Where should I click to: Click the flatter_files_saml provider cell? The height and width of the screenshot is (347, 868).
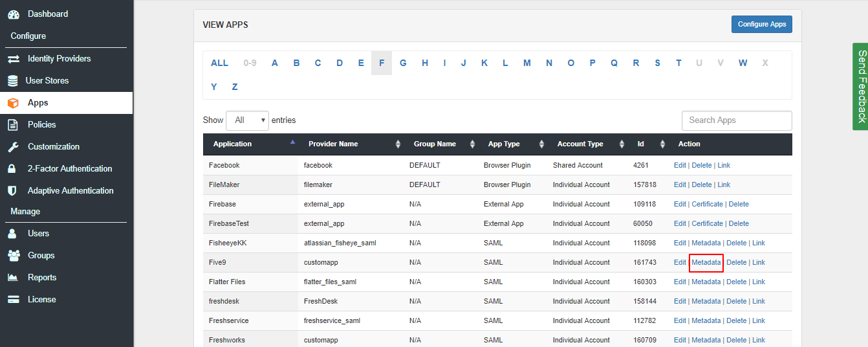(x=330, y=282)
